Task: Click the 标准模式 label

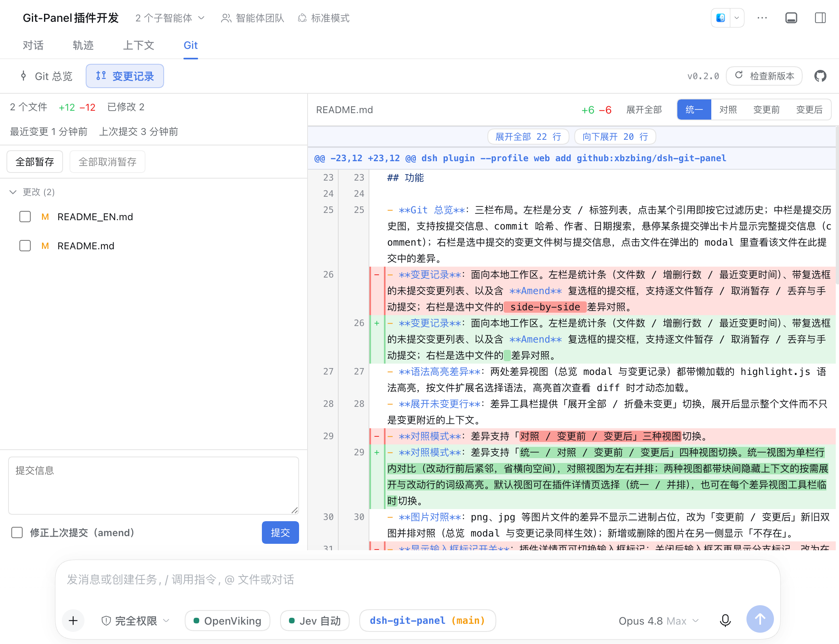Action: tap(330, 18)
